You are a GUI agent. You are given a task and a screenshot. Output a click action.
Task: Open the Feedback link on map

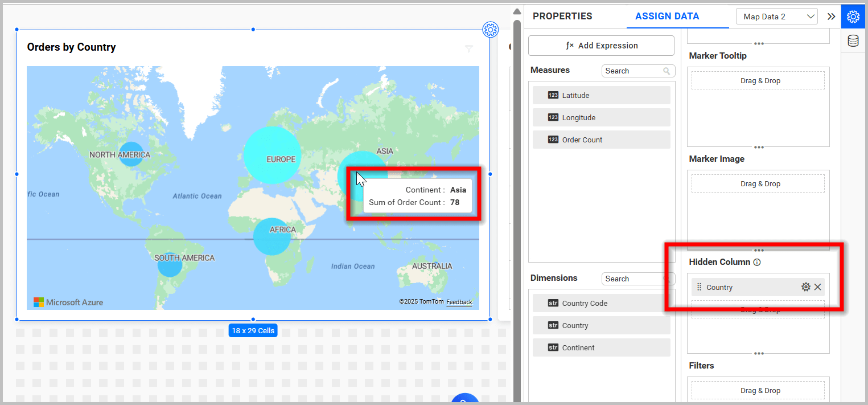(459, 302)
